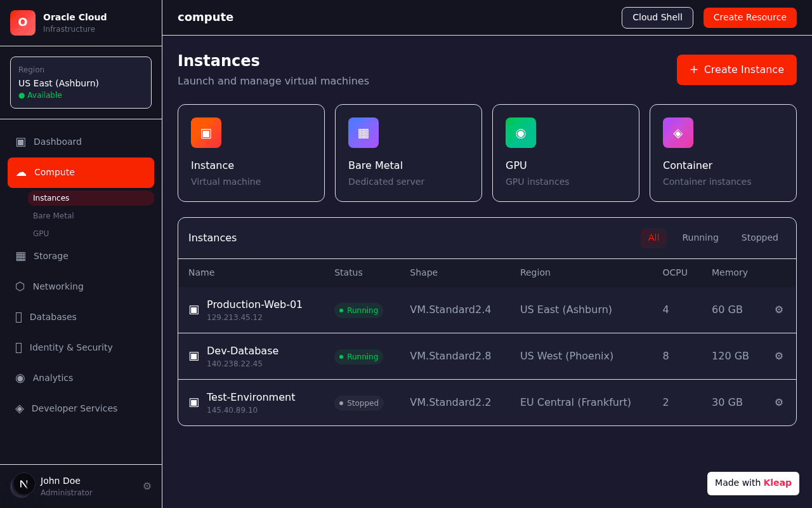Click the IP address 140.238.22.45

(x=235, y=364)
